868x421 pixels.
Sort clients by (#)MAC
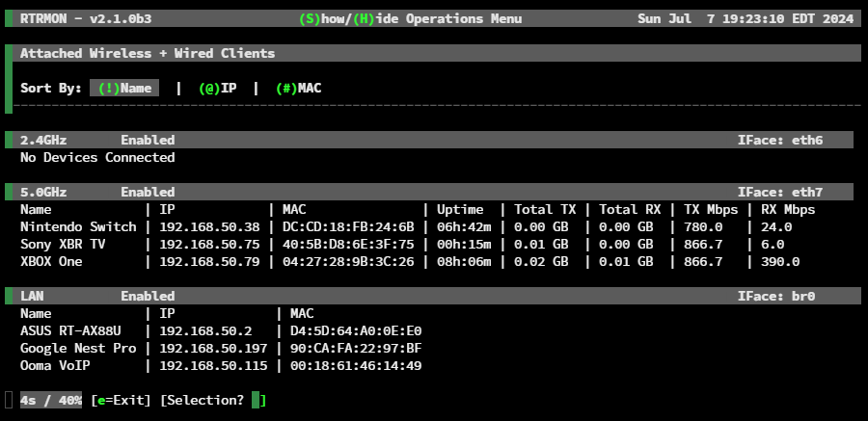pyautogui.click(x=298, y=88)
